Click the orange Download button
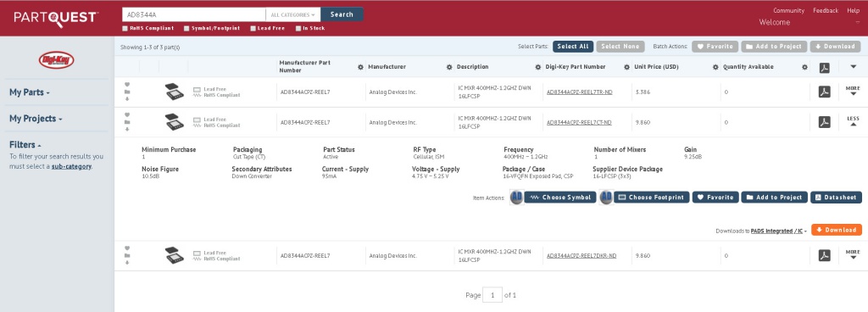Image resolution: width=868 pixels, height=312 pixels. pos(837,230)
